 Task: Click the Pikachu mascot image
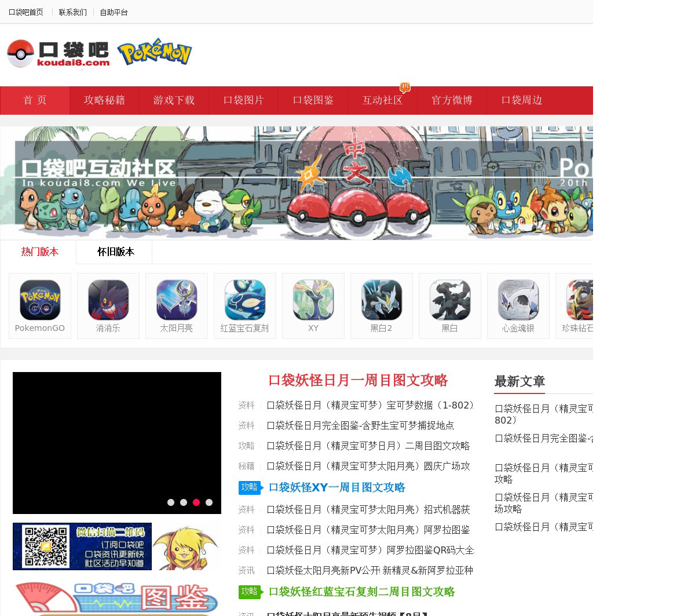(x=186, y=548)
